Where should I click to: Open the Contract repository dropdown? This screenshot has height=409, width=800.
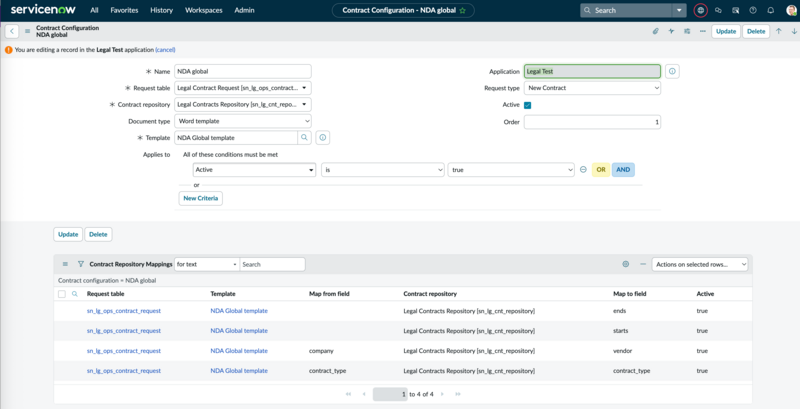pos(243,105)
